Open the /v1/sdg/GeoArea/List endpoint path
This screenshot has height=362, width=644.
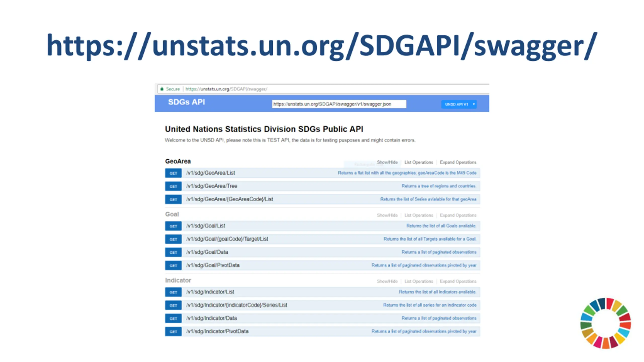pos(211,173)
